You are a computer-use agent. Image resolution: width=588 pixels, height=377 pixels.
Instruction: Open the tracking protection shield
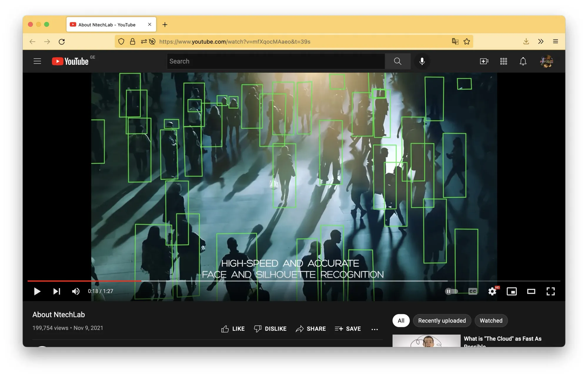coord(121,41)
